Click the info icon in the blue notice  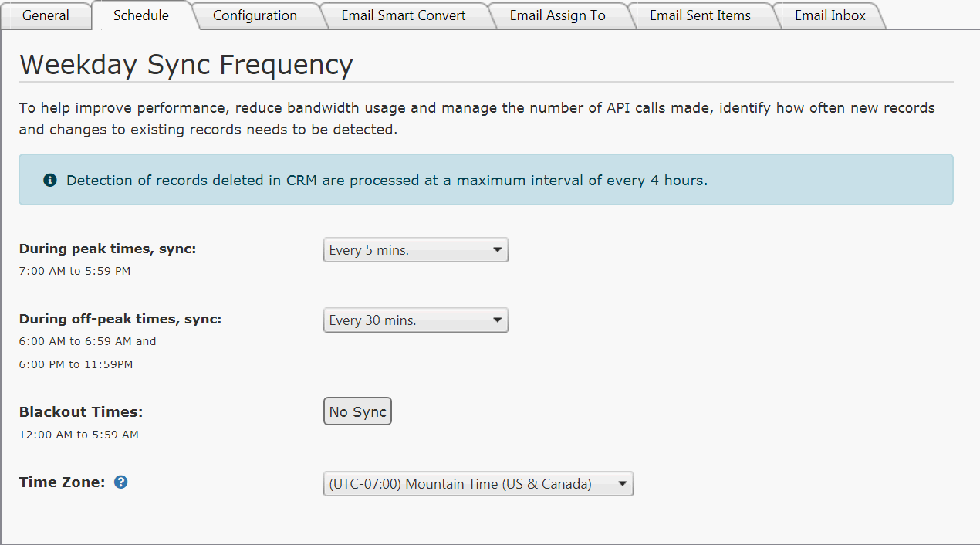click(x=50, y=180)
